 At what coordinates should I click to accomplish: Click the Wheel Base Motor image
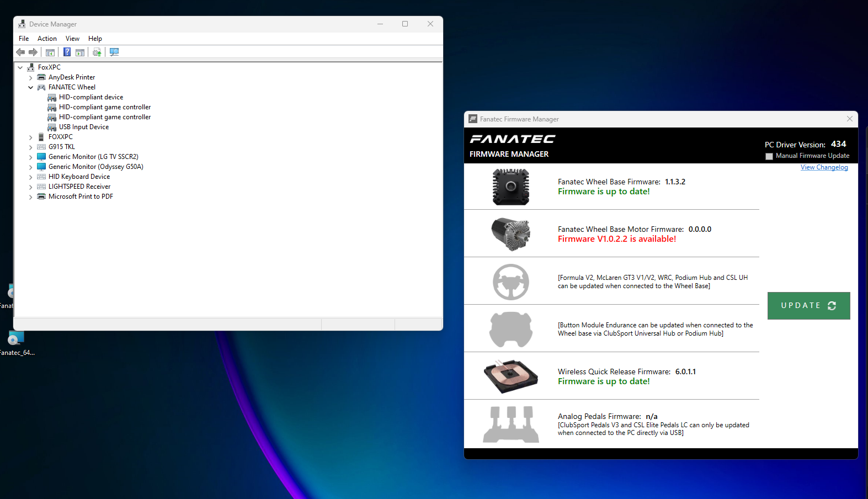pos(511,234)
